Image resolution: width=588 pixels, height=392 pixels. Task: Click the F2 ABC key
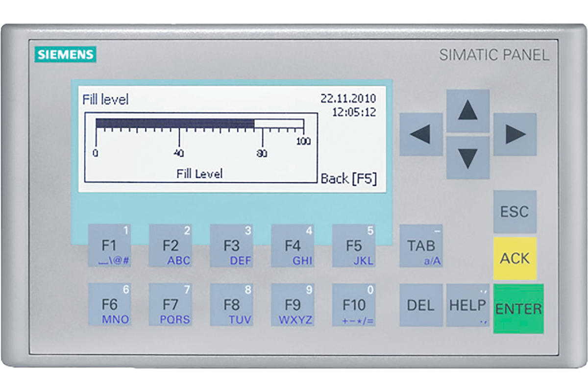point(171,246)
